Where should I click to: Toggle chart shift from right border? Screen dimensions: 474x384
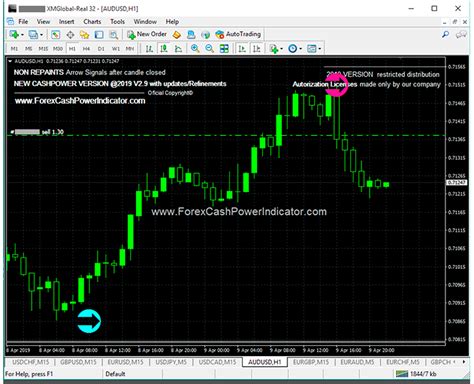(256, 49)
